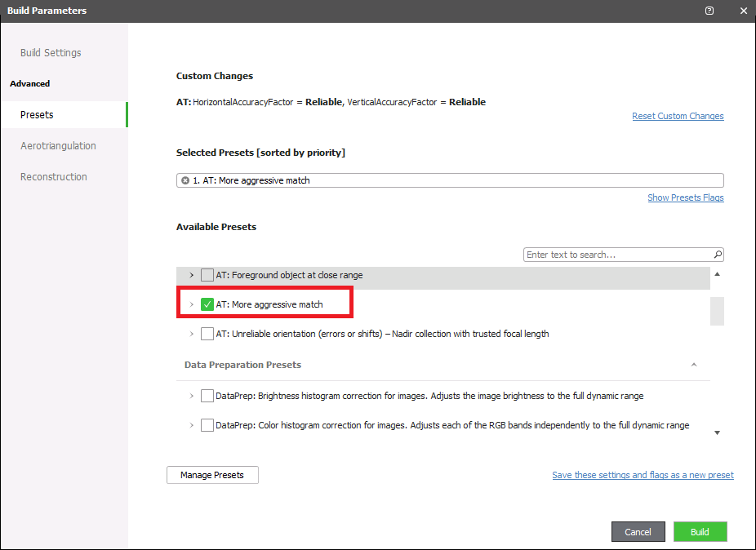Screen dimensions: 756x550
Task: Enable 'AT: Unreliable orientation' preset checkbox
Action: [x=207, y=334]
